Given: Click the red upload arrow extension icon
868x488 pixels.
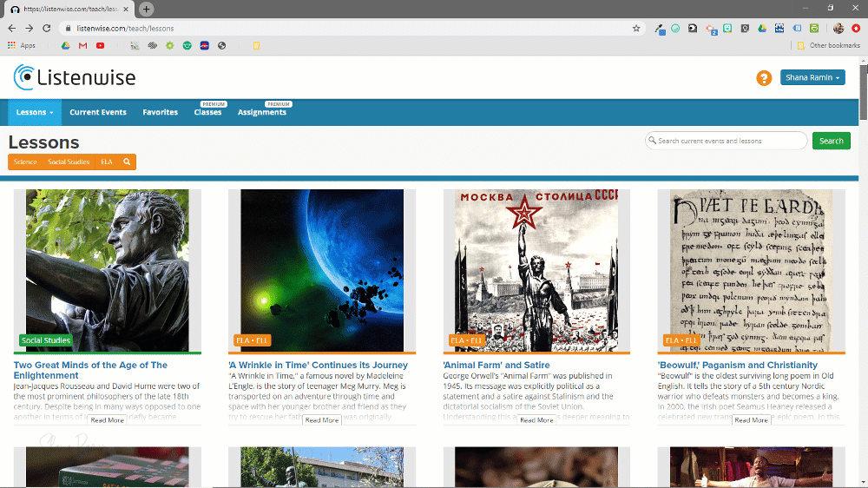Looking at the screenshot, I should tap(856, 29).
